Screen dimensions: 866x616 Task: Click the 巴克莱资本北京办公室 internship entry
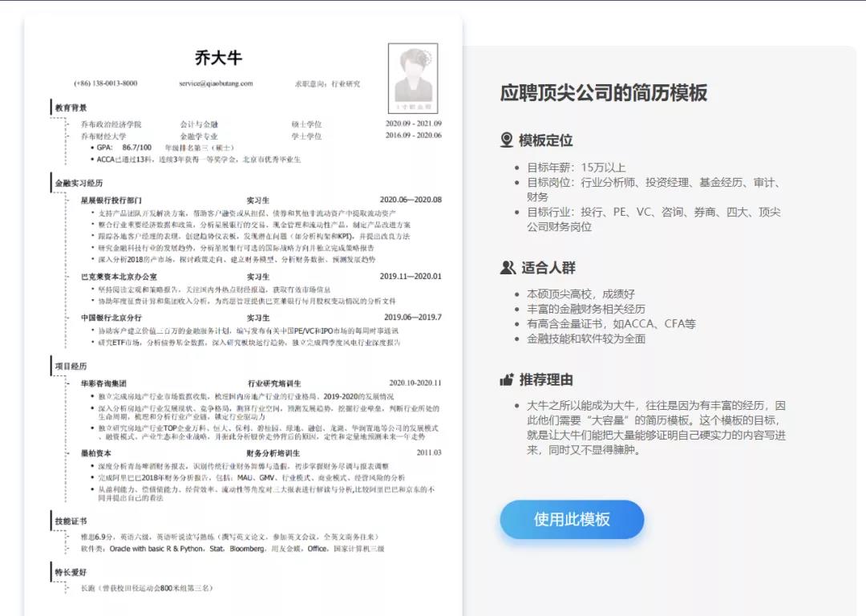119,277
